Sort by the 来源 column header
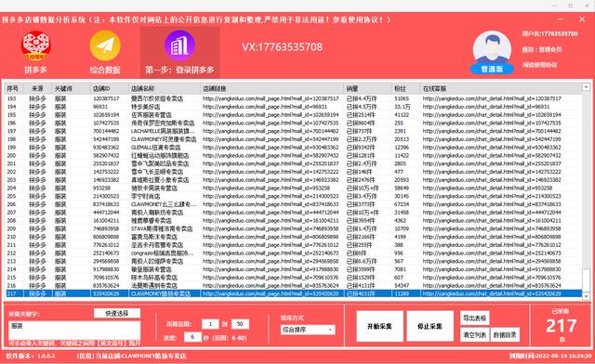 click(x=37, y=88)
